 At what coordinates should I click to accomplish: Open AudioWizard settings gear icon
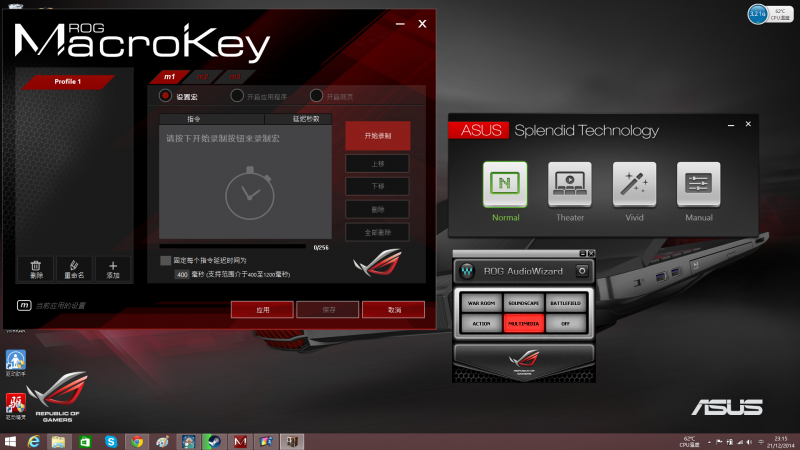pos(582,271)
